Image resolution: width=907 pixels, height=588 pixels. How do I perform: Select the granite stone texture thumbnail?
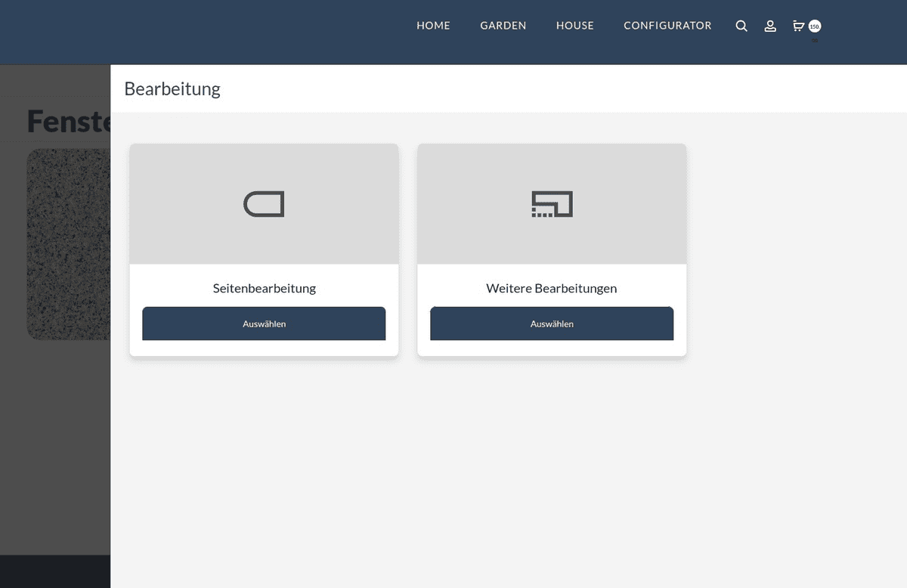68,243
